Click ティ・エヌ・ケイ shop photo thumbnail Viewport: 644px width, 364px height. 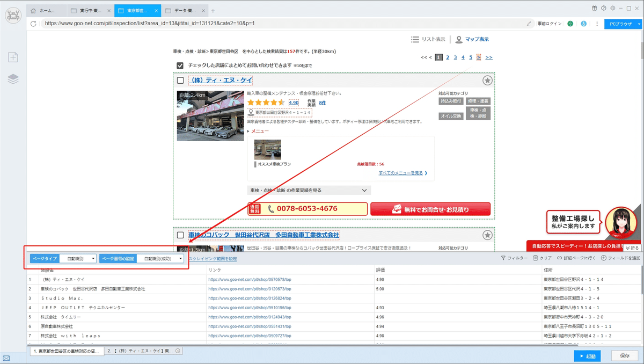[x=210, y=116]
